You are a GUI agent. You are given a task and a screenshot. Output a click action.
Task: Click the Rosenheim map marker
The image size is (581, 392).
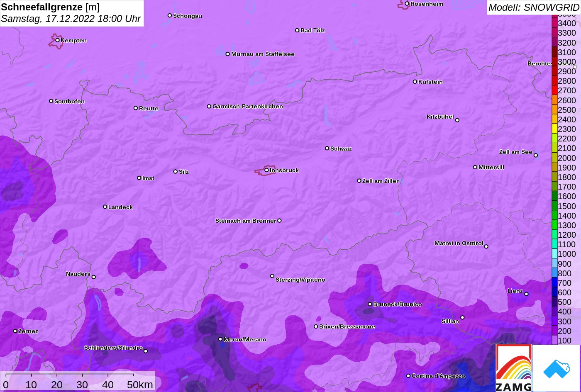pyautogui.click(x=407, y=4)
